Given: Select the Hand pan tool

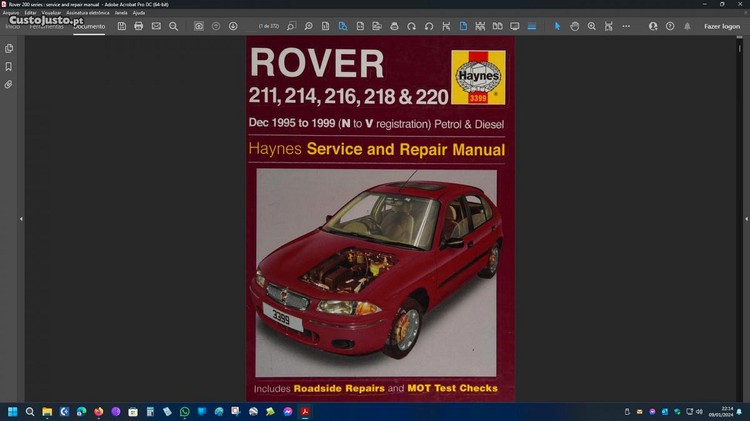Looking at the screenshot, I should (574, 26).
